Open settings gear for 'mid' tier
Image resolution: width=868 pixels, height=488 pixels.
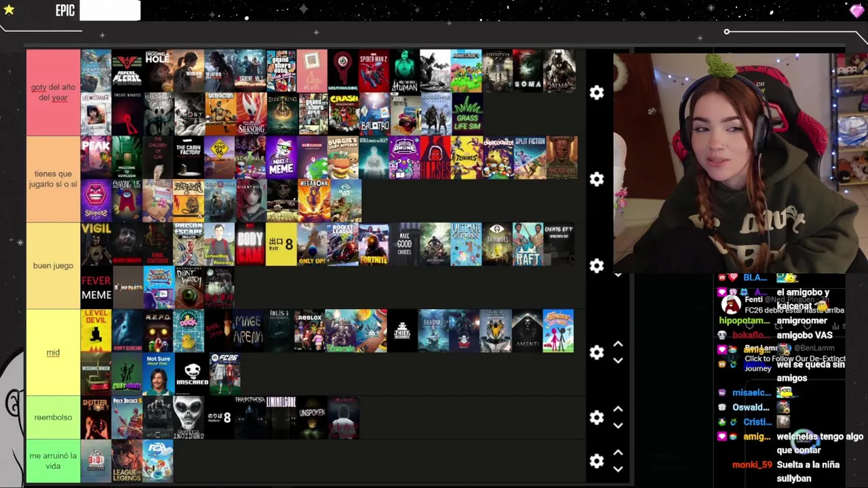coord(597,352)
